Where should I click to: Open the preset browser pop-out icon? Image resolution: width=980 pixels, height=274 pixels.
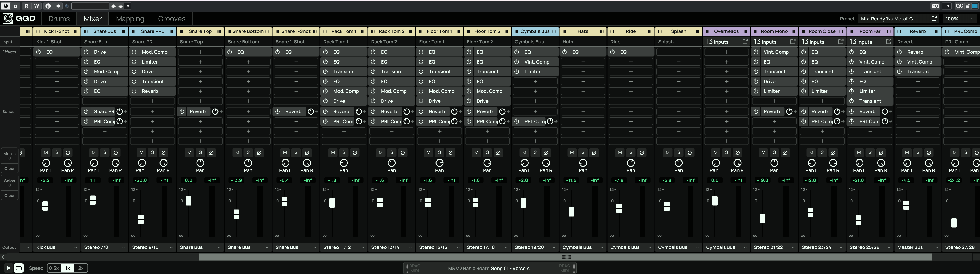click(x=934, y=19)
